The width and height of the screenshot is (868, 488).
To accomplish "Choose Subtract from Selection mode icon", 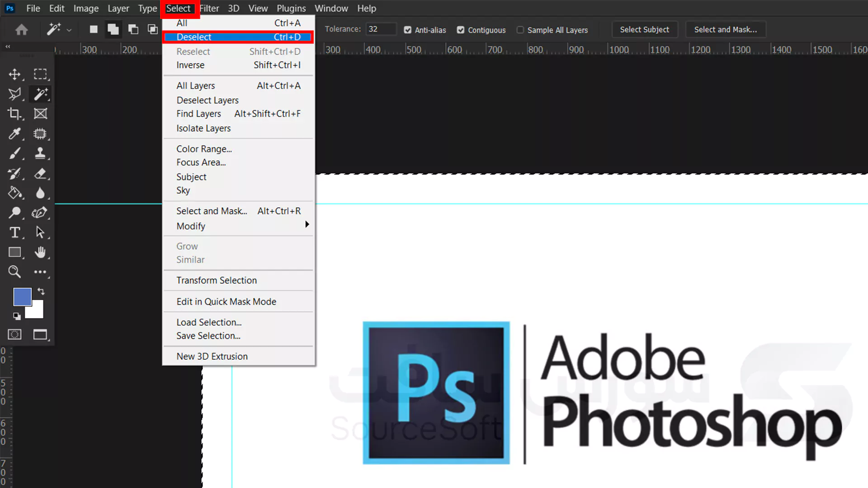I will 133,29.
